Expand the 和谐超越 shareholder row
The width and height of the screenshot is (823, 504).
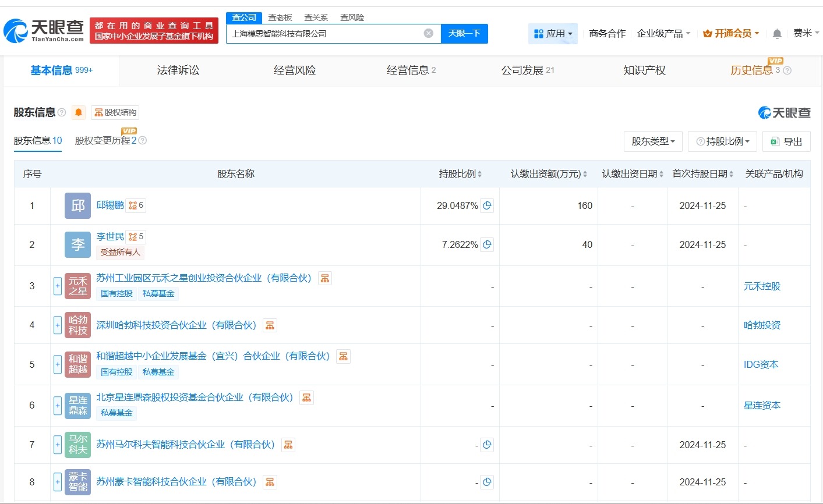click(x=57, y=364)
